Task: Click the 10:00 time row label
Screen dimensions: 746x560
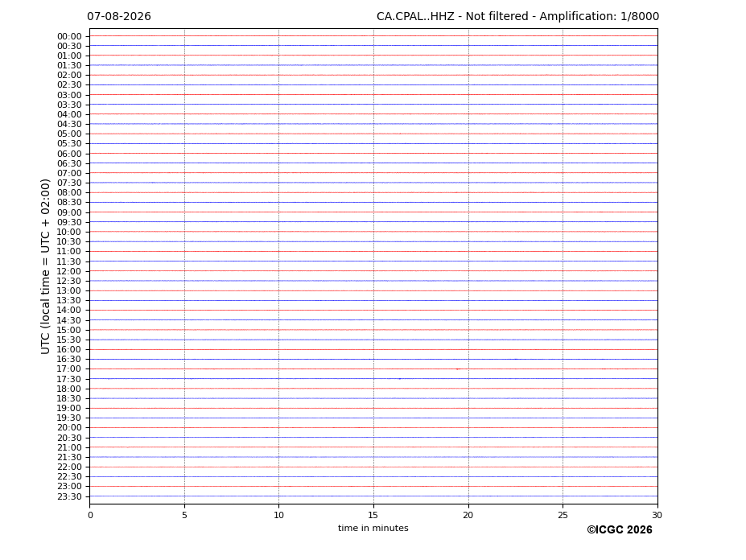Action: 69,233
